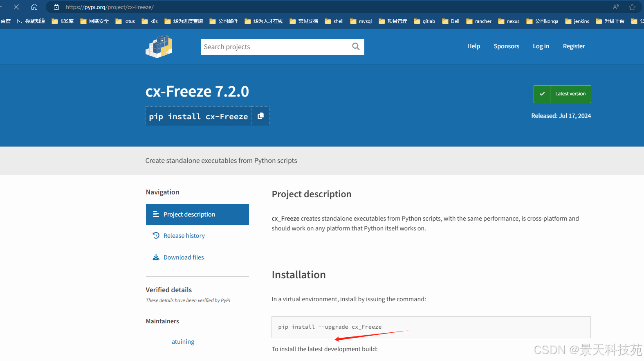Open the jenkins bookmark folder

tap(577, 21)
